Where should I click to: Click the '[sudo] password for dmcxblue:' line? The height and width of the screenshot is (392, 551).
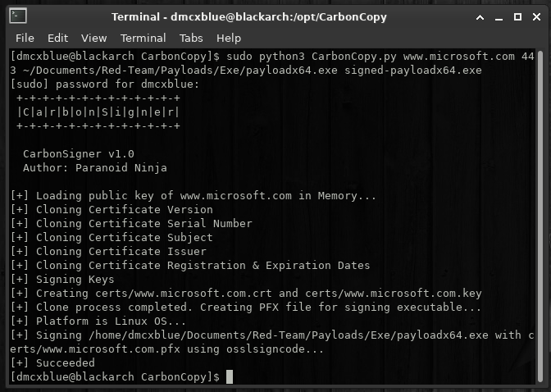coord(105,84)
